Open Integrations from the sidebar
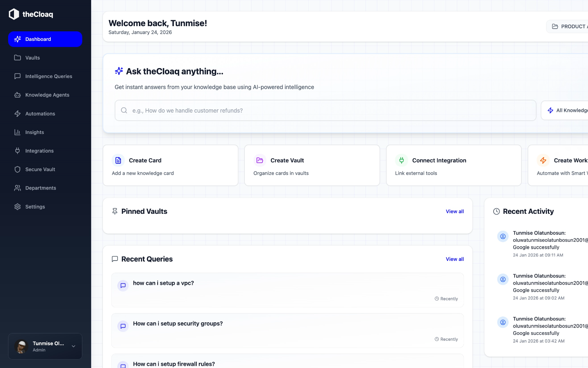588x368 pixels. 45,151
